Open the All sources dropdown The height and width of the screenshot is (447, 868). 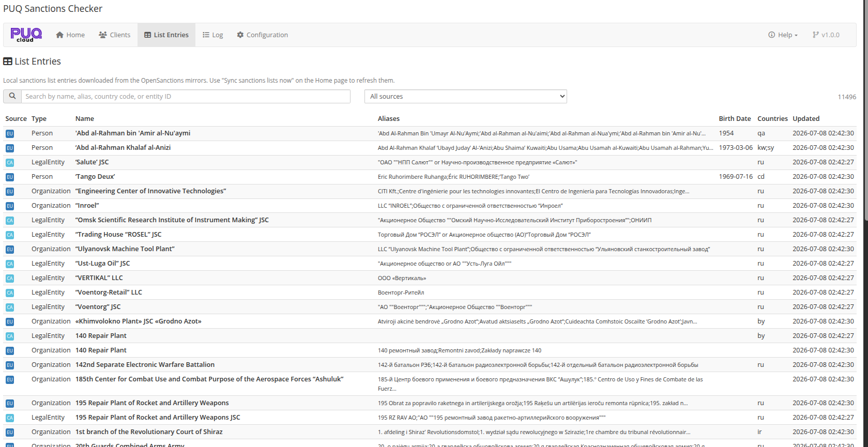(466, 96)
